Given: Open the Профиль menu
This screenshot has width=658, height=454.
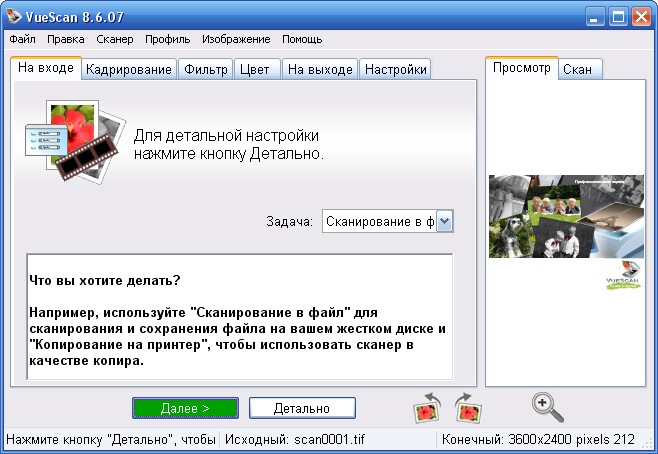Looking at the screenshot, I should click(168, 39).
